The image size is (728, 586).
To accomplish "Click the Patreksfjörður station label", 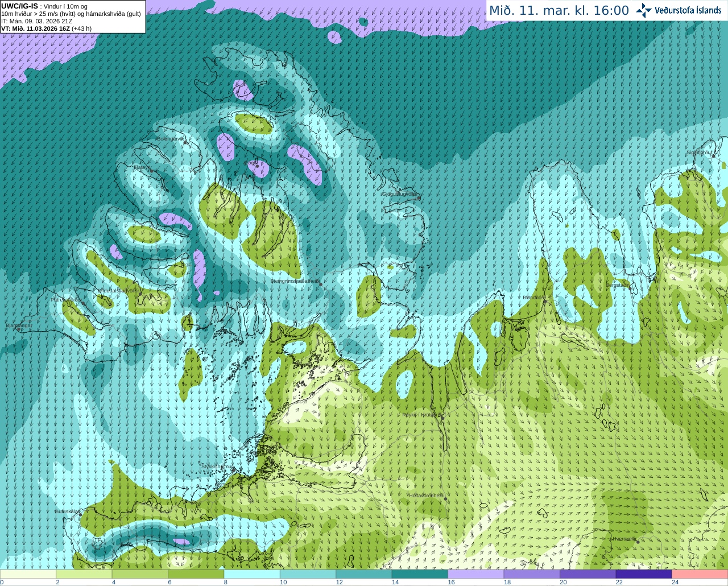I will click(x=66, y=299).
